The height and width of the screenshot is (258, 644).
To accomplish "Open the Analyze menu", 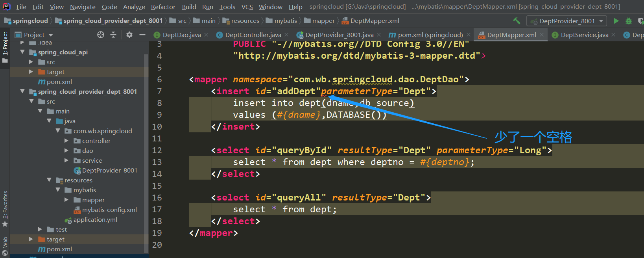I will (134, 7).
